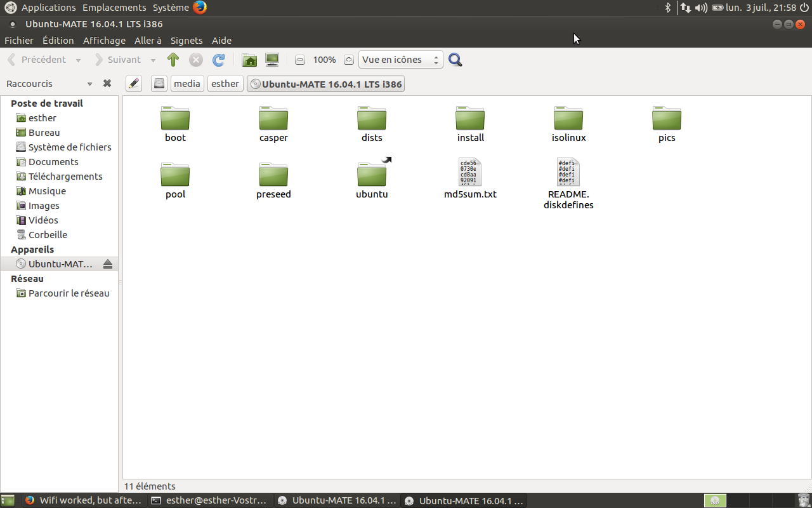Open the Emplacements panel menu

point(114,8)
